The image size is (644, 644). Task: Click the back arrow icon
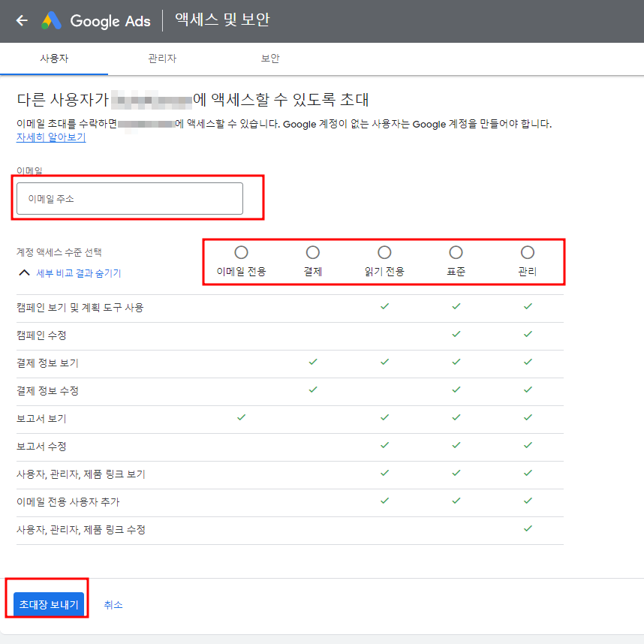click(x=22, y=21)
